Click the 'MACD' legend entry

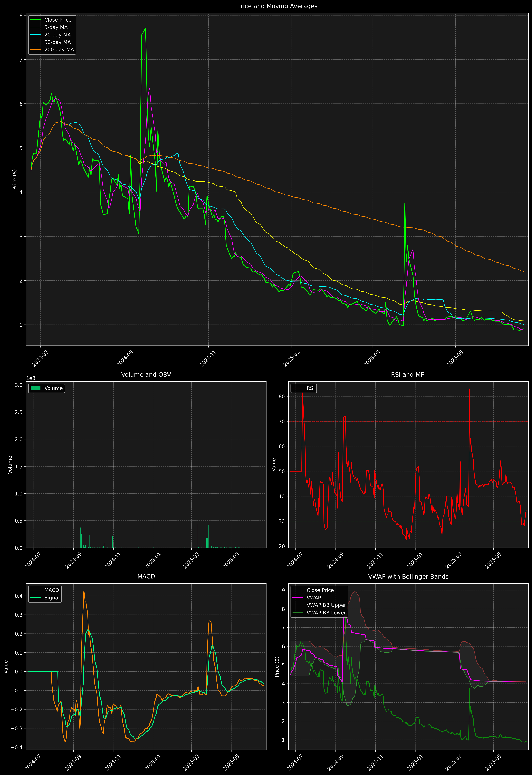tap(45, 590)
